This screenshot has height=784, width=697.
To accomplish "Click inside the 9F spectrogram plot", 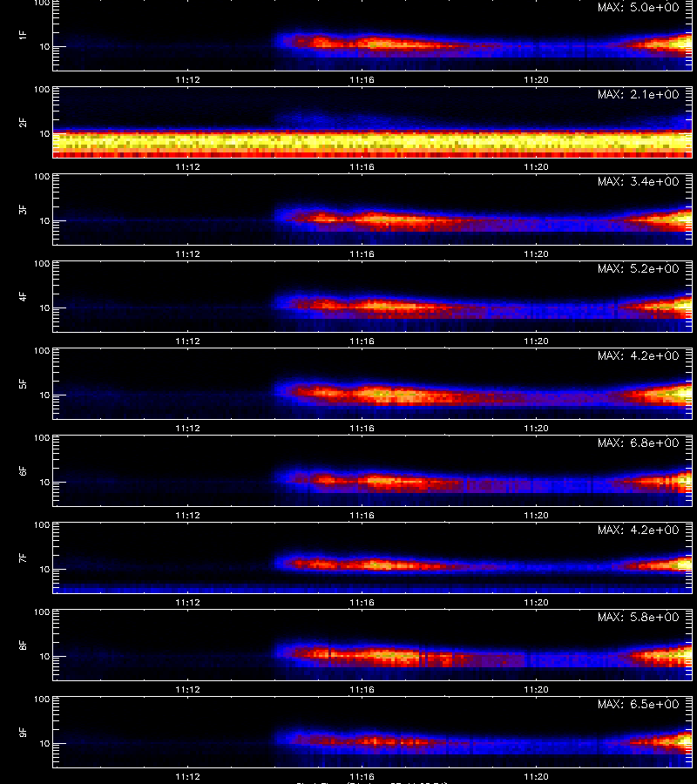I will [373, 732].
